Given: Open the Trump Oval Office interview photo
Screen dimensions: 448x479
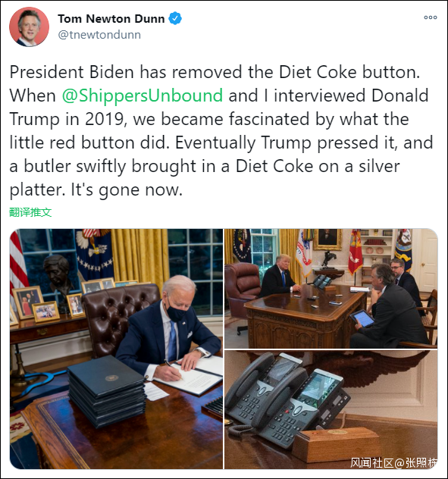Looking at the screenshot, I should [331, 288].
